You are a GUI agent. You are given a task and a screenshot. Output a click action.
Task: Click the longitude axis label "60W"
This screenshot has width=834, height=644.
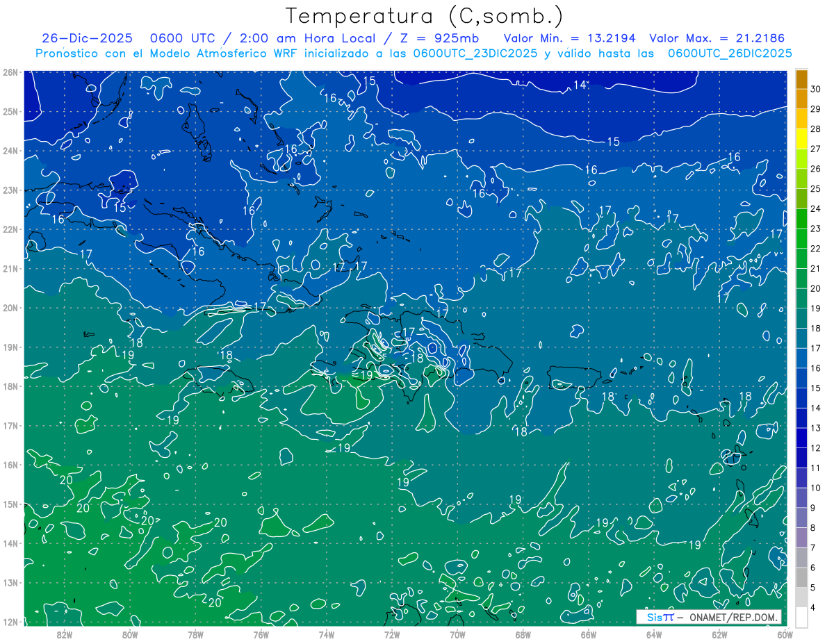785,634
